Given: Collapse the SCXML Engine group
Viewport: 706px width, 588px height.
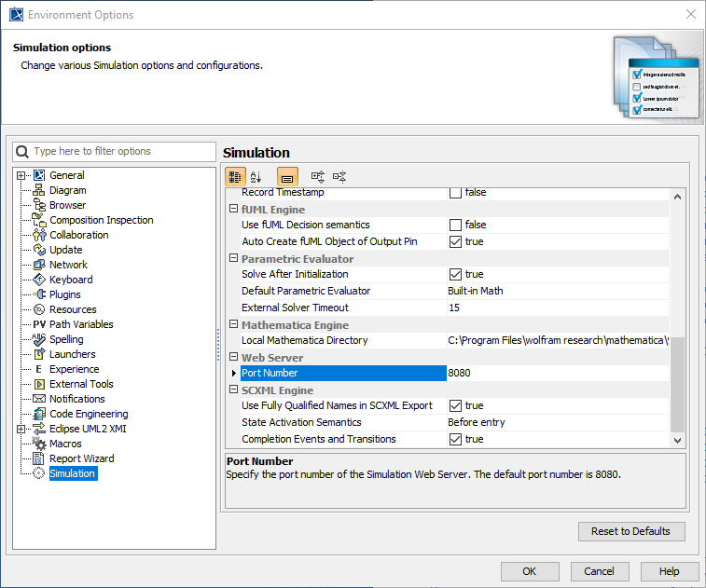Looking at the screenshot, I should 233,390.
